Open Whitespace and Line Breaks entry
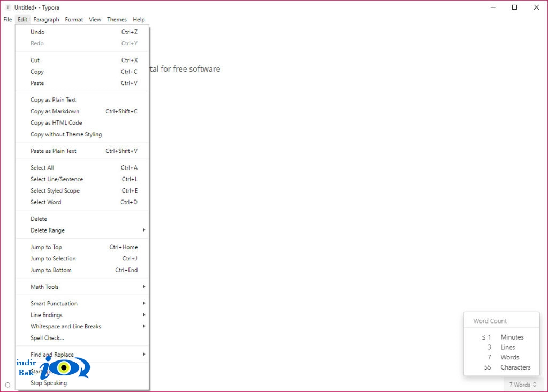Viewport: 548px width, 392px height. (x=82, y=327)
